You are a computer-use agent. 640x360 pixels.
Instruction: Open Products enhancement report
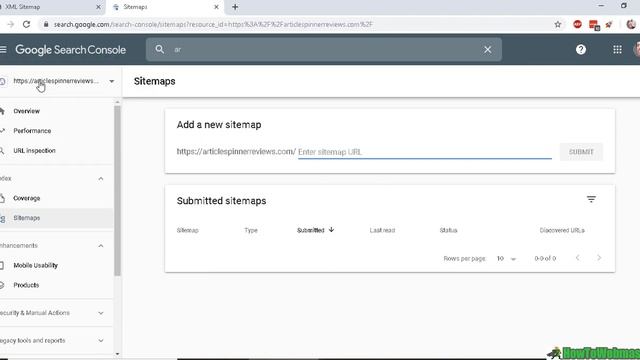coord(26,285)
